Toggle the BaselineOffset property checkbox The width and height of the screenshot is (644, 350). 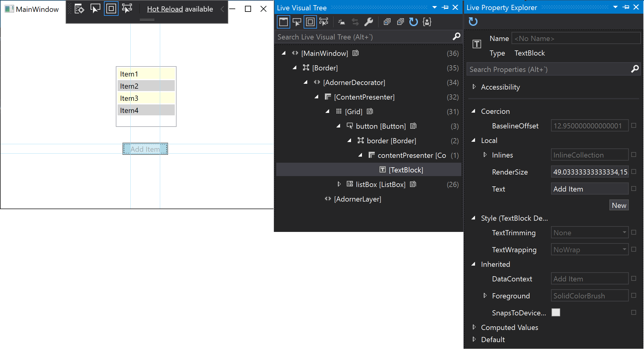click(634, 125)
